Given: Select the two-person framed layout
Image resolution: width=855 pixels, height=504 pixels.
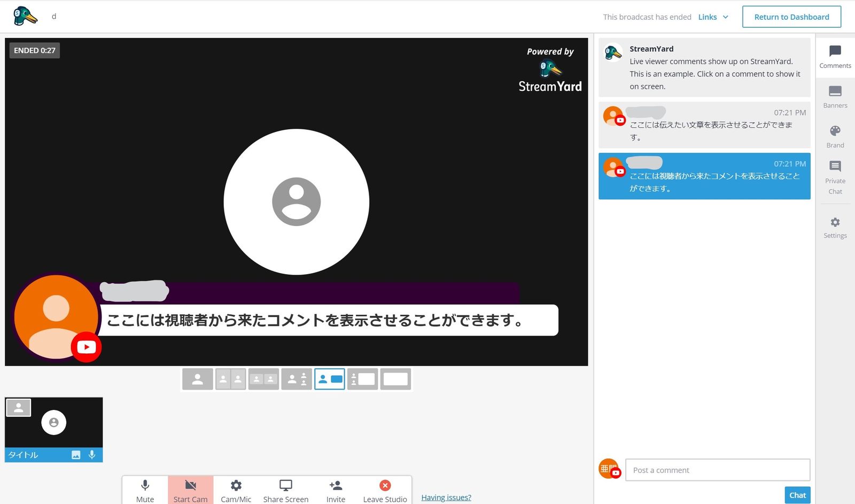Looking at the screenshot, I should [263, 379].
